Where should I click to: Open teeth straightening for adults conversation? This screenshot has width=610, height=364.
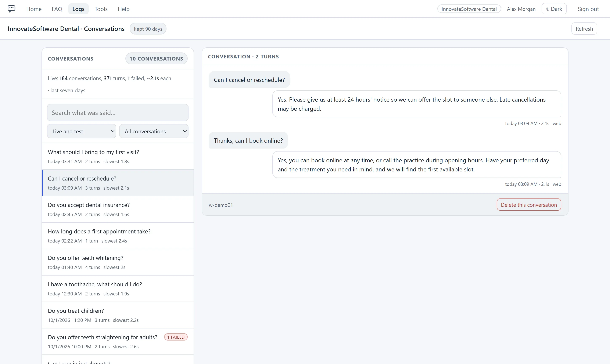tap(118, 342)
